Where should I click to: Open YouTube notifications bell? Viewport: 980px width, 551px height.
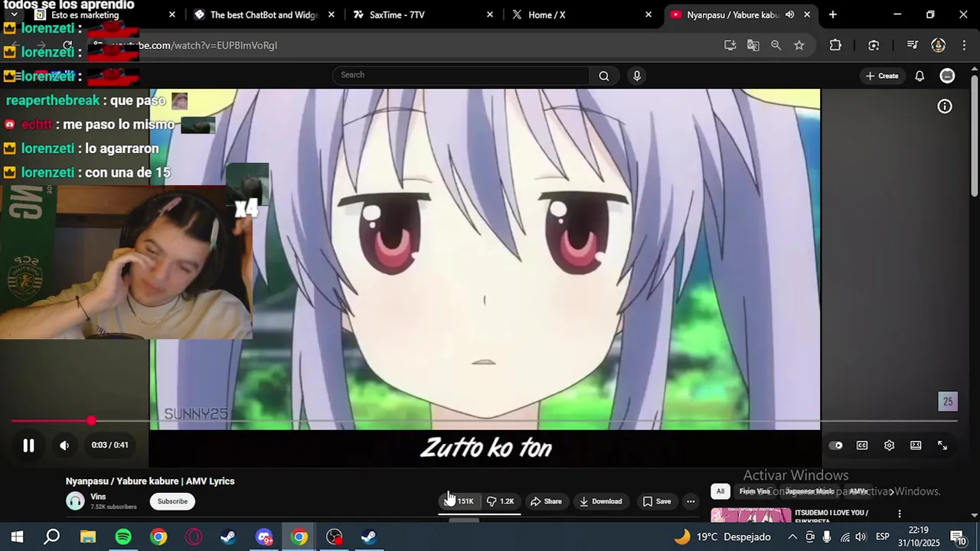(920, 76)
